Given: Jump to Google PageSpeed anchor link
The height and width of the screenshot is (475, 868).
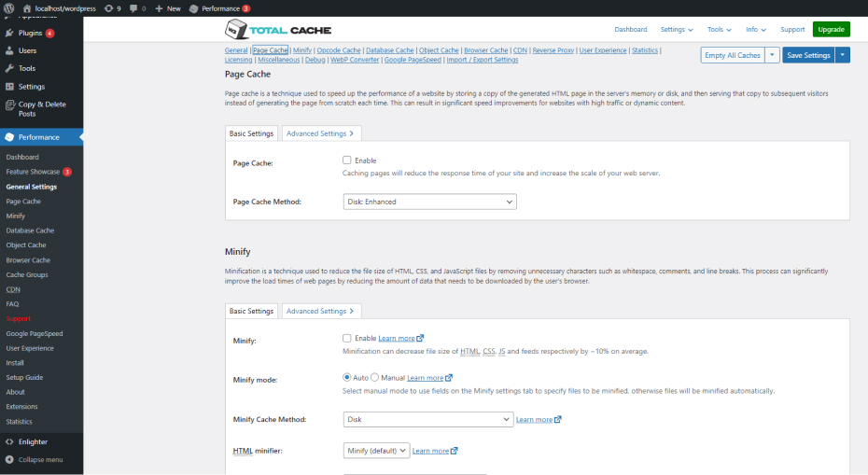Looking at the screenshot, I should (x=413, y=60).
